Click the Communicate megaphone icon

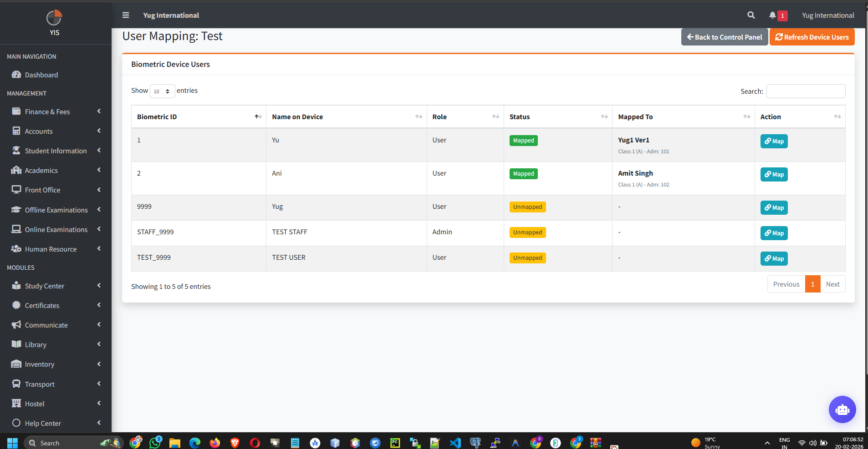coord(16,324)
